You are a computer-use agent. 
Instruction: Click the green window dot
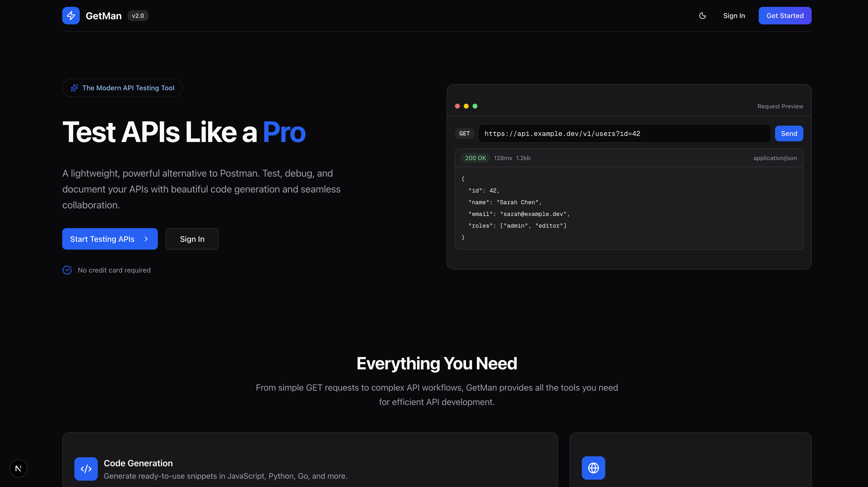[x=475, y=106]
